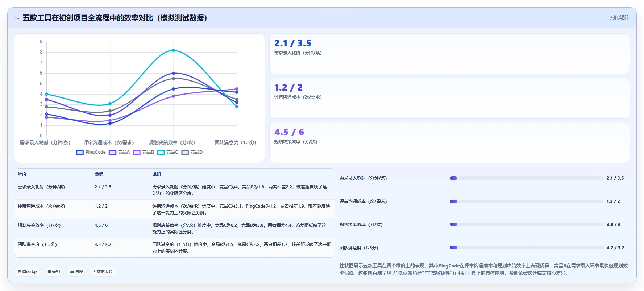Click 竞品C peak point at 8.2

173,50
